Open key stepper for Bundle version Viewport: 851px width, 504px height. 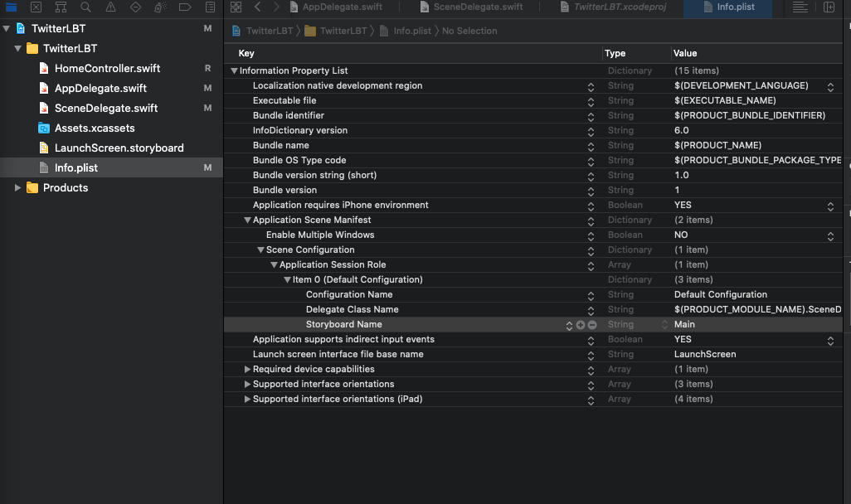(591, 191)
